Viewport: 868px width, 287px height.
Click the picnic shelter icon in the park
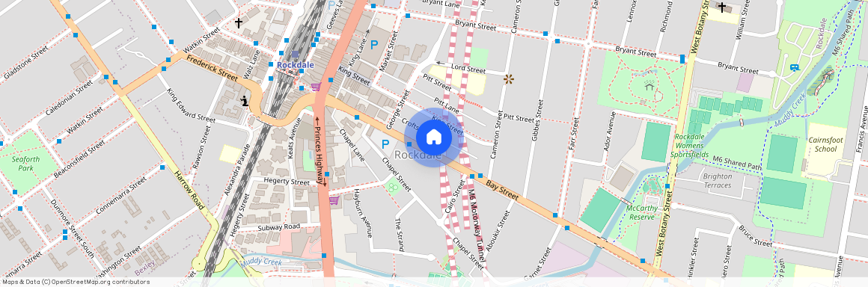tap(650, 85)
